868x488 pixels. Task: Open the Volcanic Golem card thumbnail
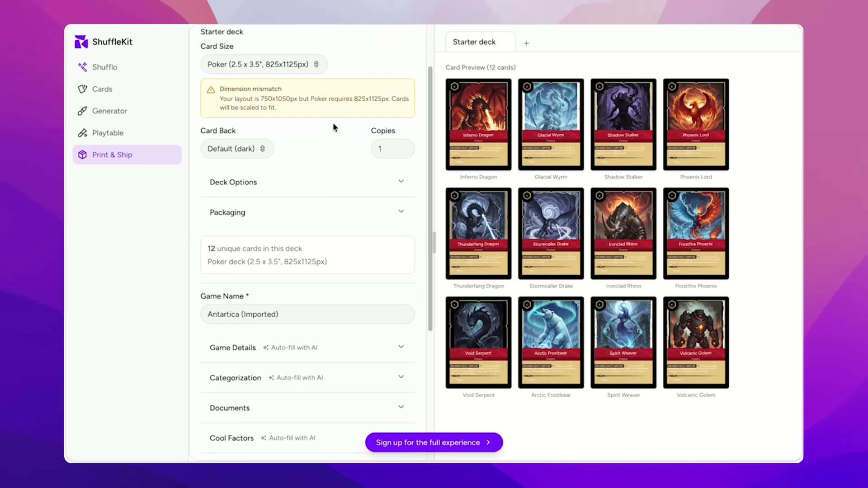pyautogui.click(x=696, y=343)
